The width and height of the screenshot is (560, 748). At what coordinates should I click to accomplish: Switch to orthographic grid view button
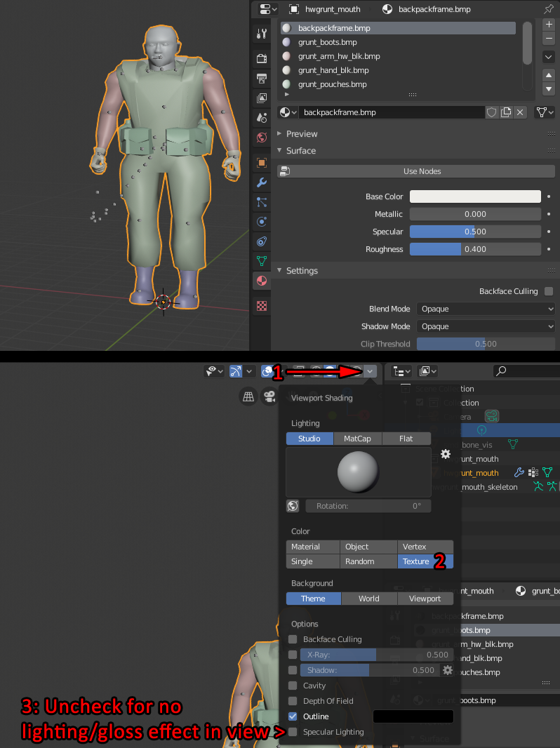pyautogui.click(x=248, y=396)
